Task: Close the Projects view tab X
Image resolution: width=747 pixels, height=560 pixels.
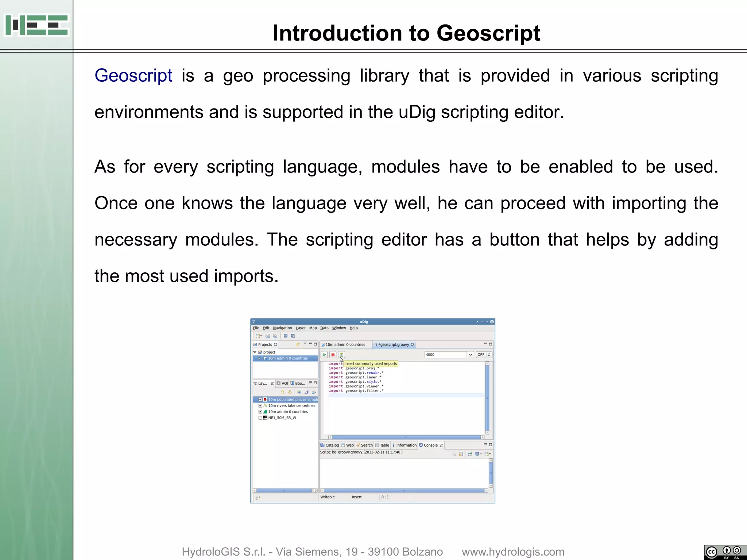Action: 275,345
